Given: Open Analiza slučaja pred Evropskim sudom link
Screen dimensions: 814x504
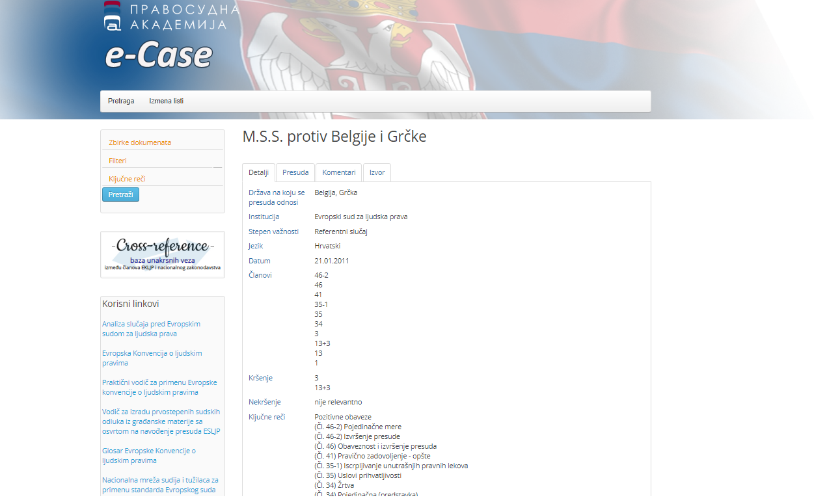Looking at the screenshot, I should coord(151,328).
